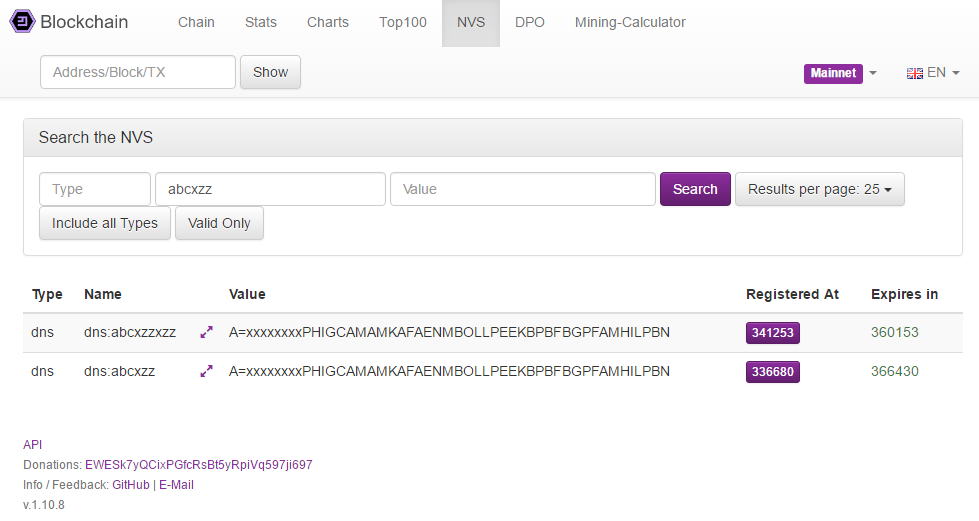Viewport: 979px width, 521px height.
Task: Toggle Valid Only filter
Action: pos(219,223)
